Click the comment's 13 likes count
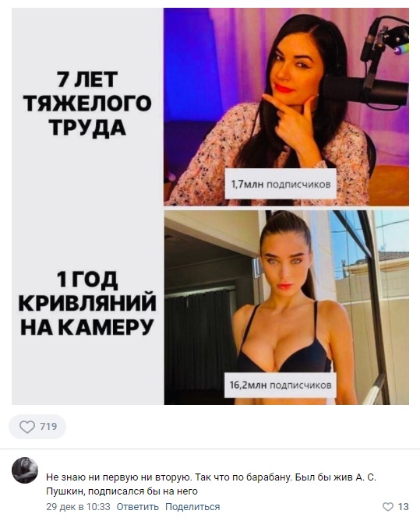The image size is (420, 521). point(403,507)
